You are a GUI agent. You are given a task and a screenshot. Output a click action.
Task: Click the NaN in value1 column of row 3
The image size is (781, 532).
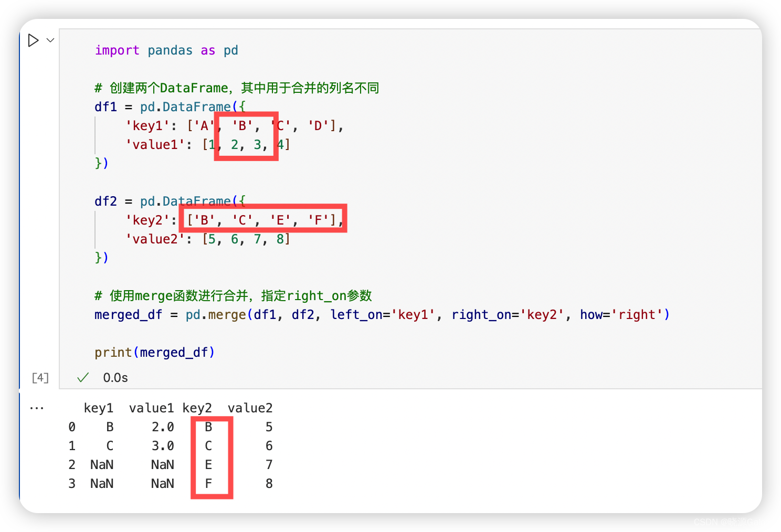click(x=163, y=484)
